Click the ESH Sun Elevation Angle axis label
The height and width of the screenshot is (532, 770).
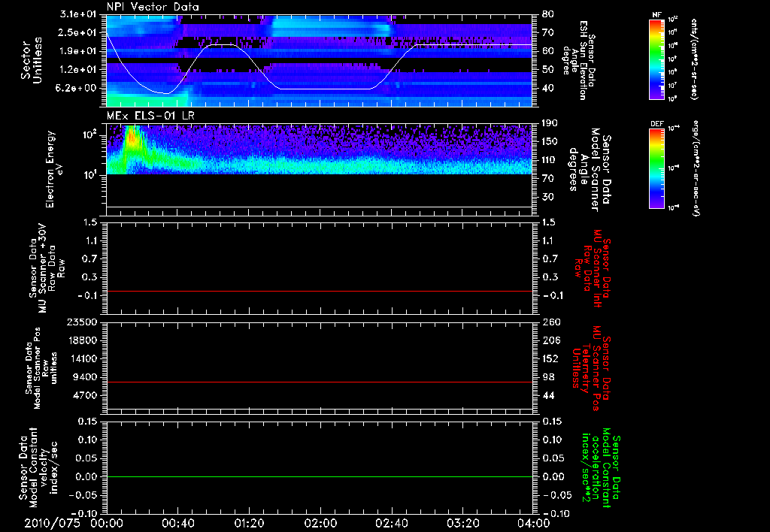point(578,60)
